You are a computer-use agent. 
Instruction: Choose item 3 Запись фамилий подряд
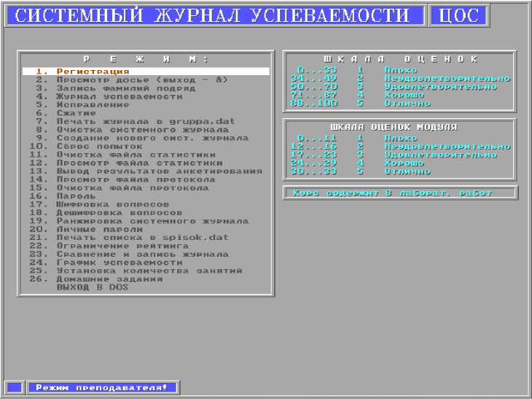click(115, 88)
